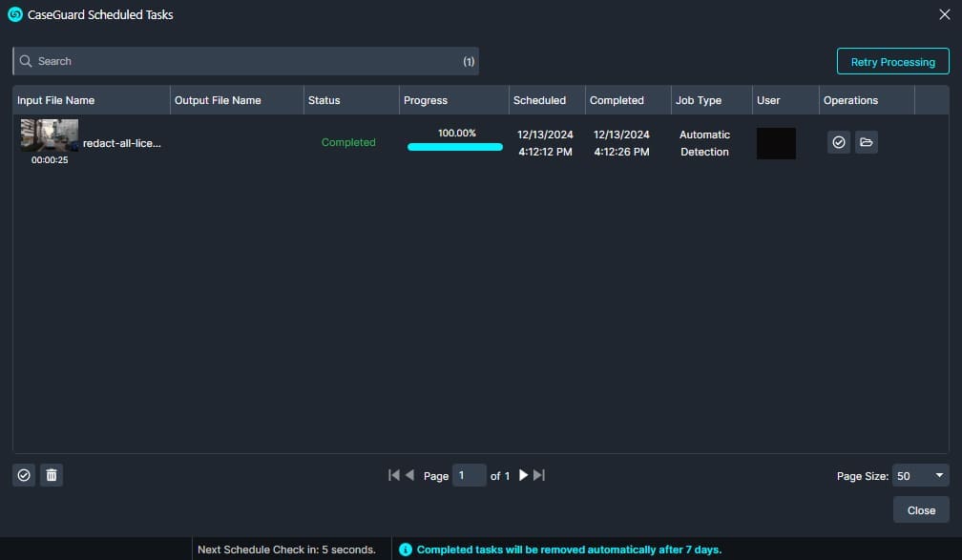Click the Retry Processing button
This screenshot has height=560, width=962.
tap(891, 60)
